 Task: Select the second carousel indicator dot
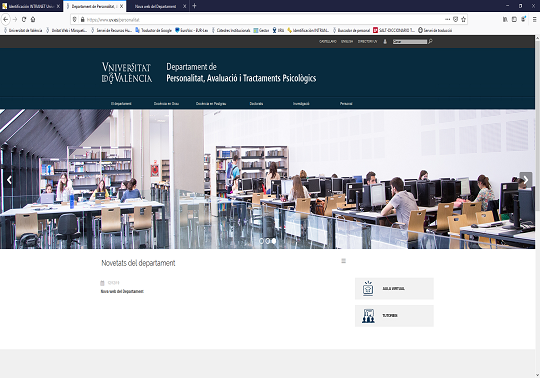pos(267,241)
